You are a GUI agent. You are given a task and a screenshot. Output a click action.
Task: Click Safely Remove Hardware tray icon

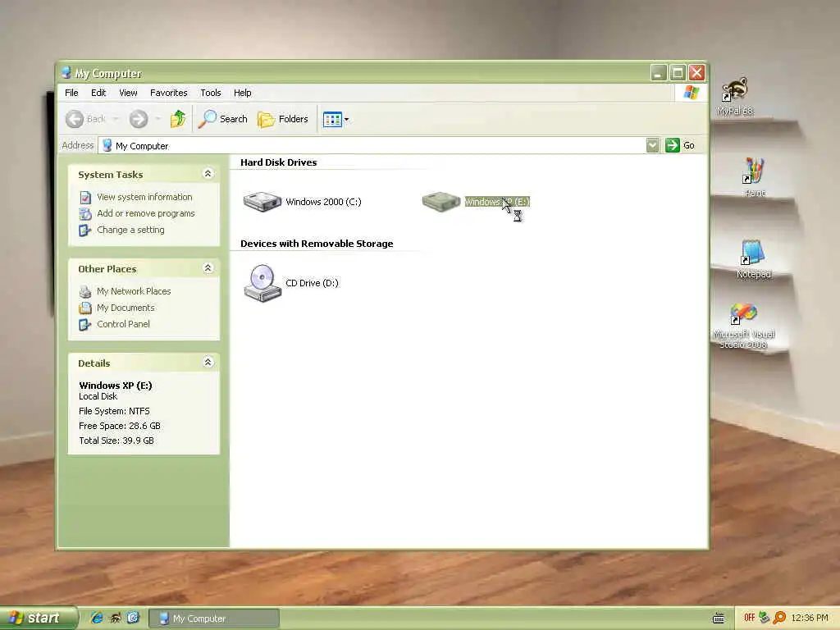(x=765, y=618)
